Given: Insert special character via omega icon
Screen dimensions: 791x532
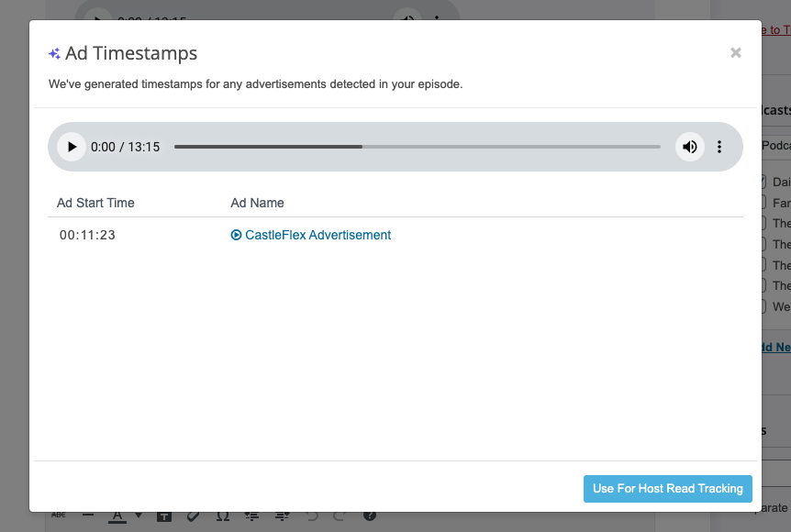Looking at the screenshot, I should [223, 515].
